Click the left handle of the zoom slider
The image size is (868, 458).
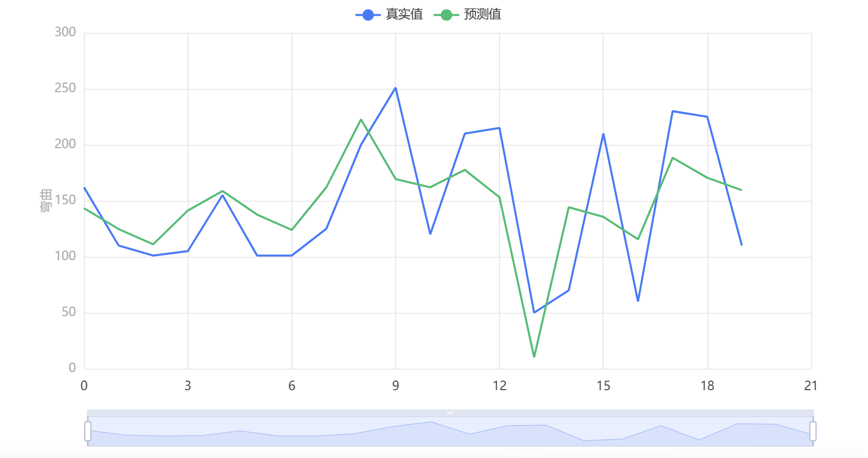pos(88,431)
